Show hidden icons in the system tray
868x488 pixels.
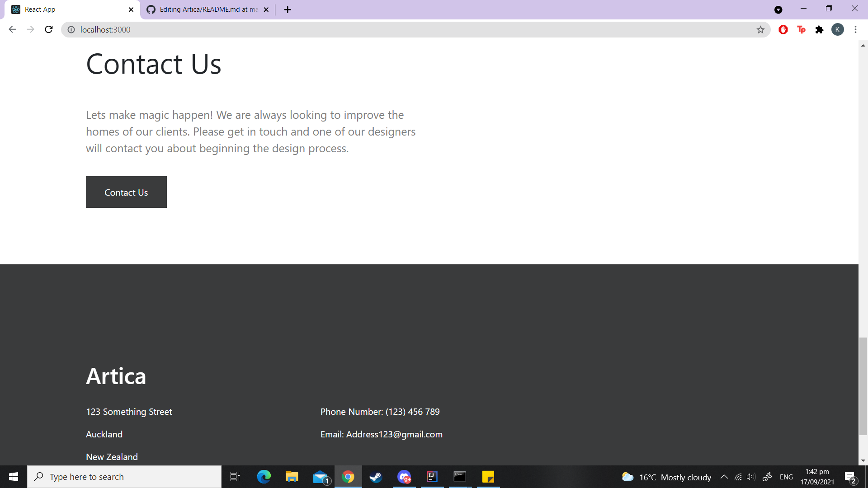pos(724,477)
